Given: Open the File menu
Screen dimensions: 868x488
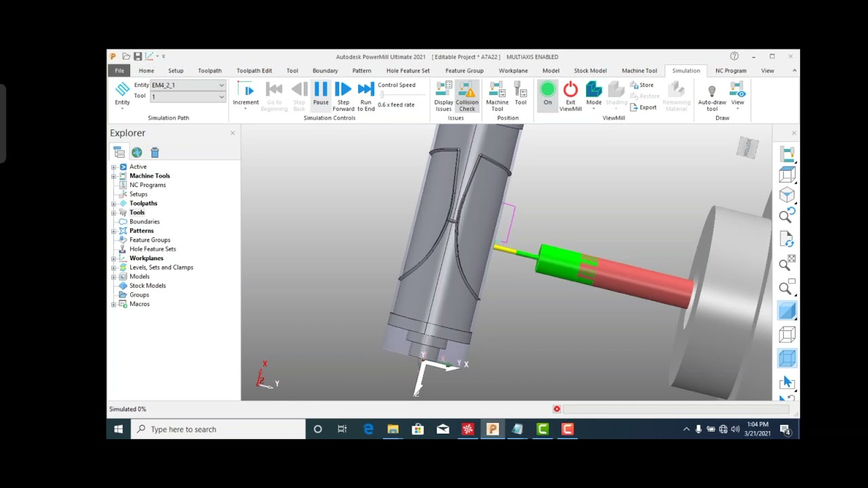Looking at the screenshot, I should click(119, 70).
